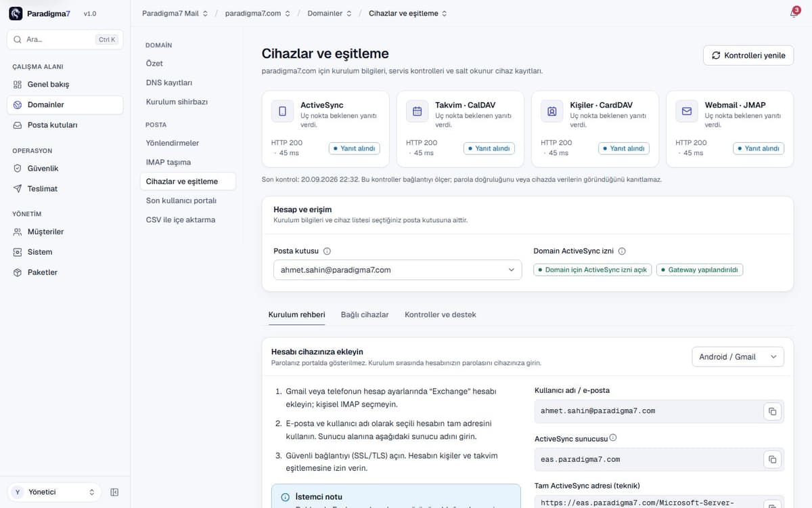Click the Y avatar beside Yönetici
The width and height of the screenshot is (812, 508).
(x=18, y=492)
